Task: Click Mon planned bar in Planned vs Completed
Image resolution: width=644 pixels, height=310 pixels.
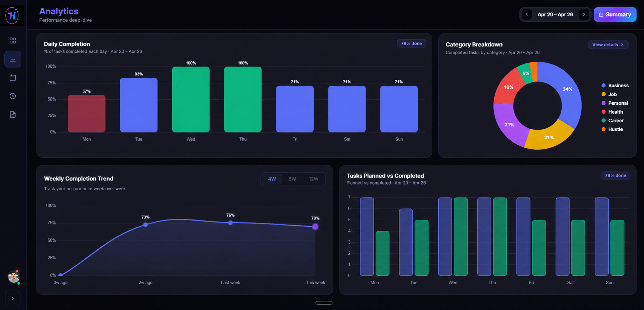Action: tap(367, 237)
